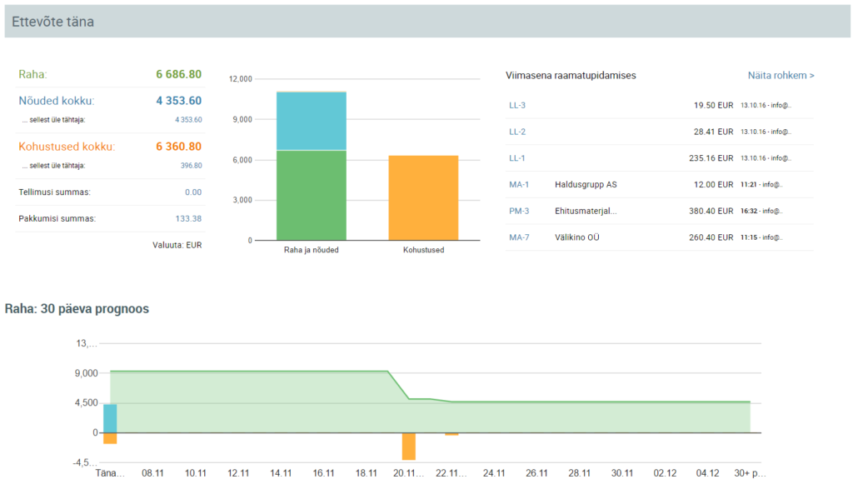Click the 11:15 timestamp in the MA-7 row
Viewport: 853px width, 504px height.
749,237
